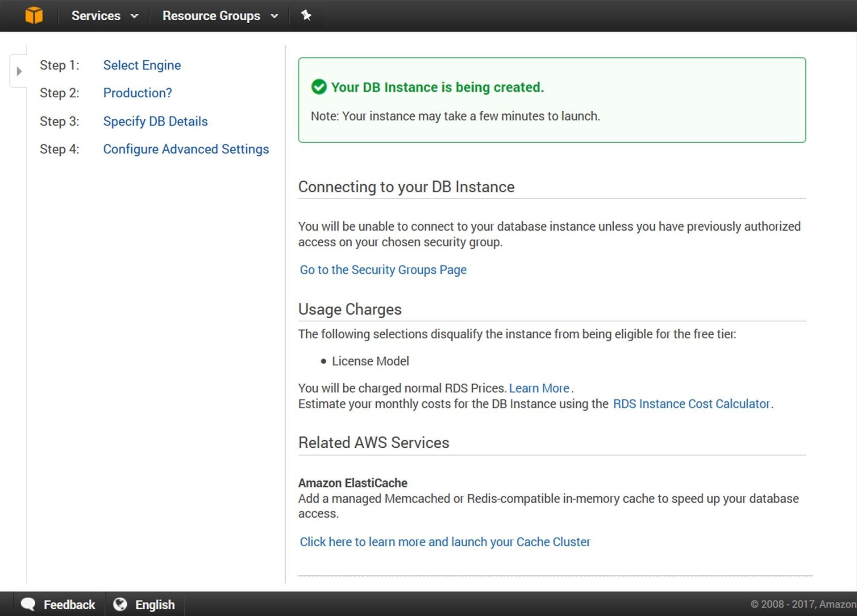Screen dimensions: 857x616
Task: Click the instance launch time note text
Action: tap(455, 116)
